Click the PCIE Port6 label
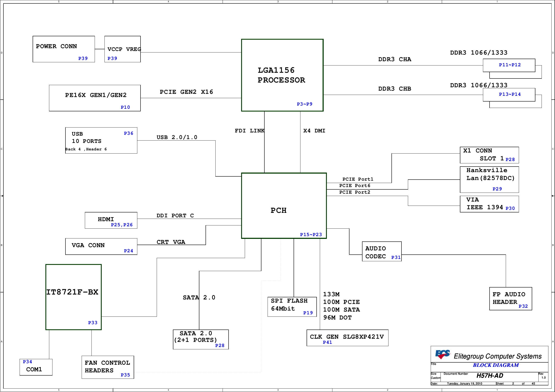The width and height of the screenshot is (555, 392). tap(355, 186)
